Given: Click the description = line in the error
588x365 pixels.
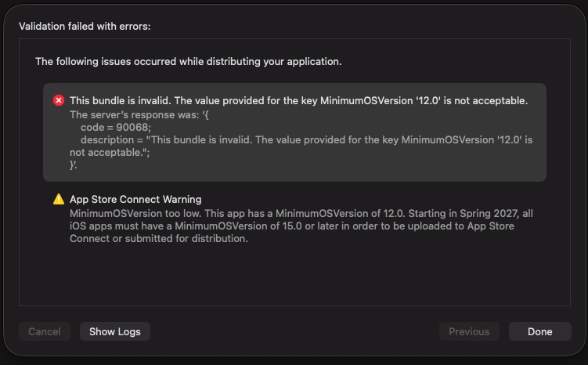Looking at the screenshot, I should [x=306, y=140].
